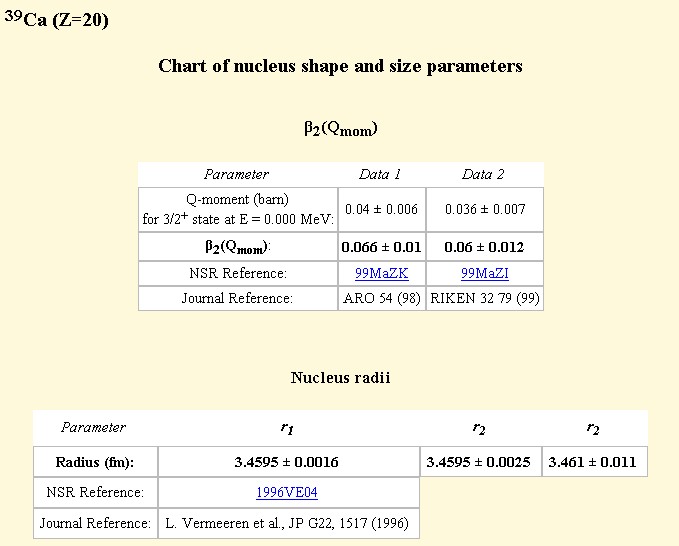This screenshot has width=679, height=546.
Task: Select the 'L. Vermeeren et al., JP G22, 1517 (1996)' cell
Action: pyautogui.click(x=287, y=523)
